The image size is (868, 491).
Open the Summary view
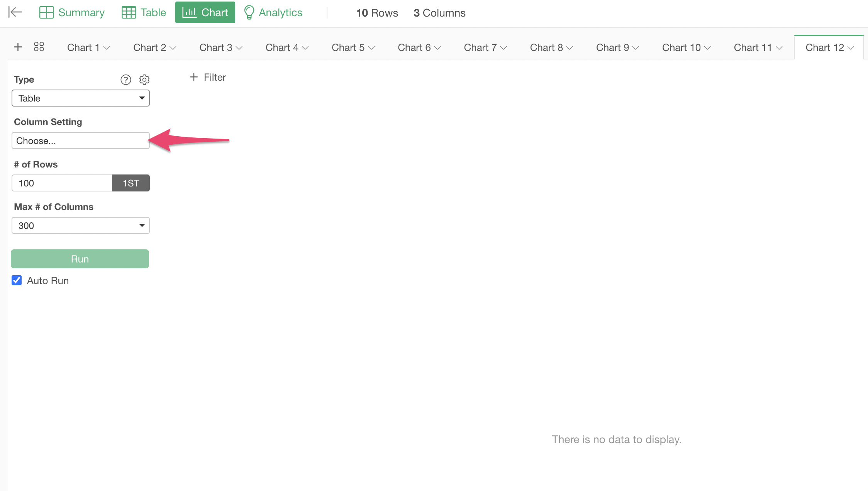click(x=72, y=12)
